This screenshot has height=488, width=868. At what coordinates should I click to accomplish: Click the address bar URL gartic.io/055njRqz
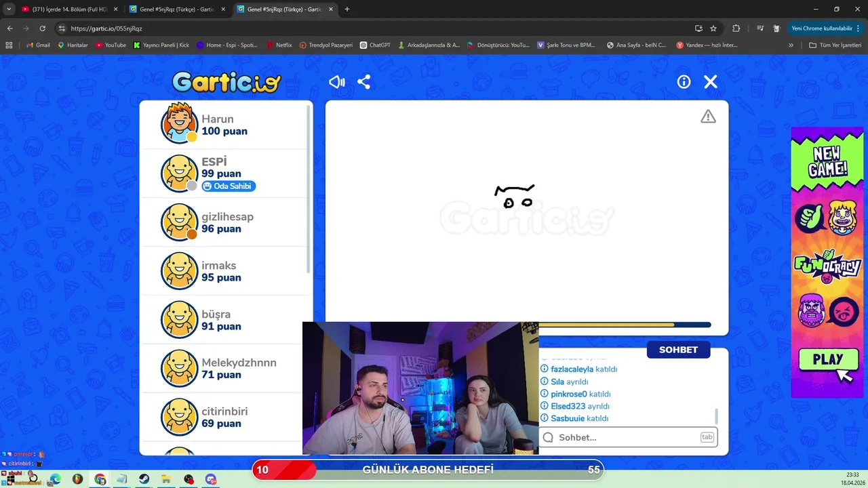106,28
